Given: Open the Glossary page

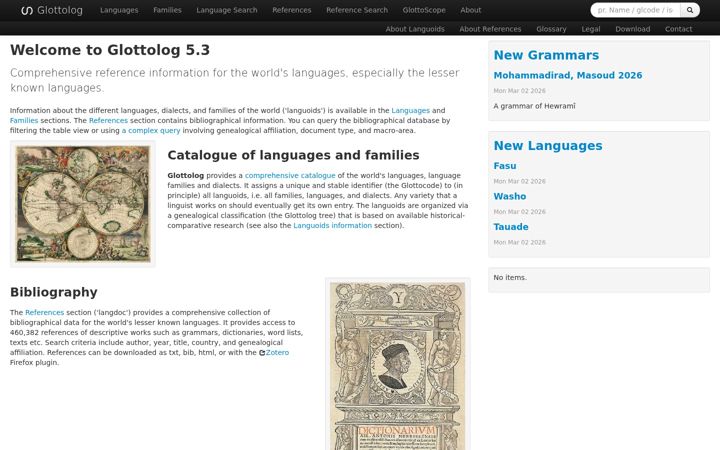Looking at the screenshot, I should pos(551,29).
